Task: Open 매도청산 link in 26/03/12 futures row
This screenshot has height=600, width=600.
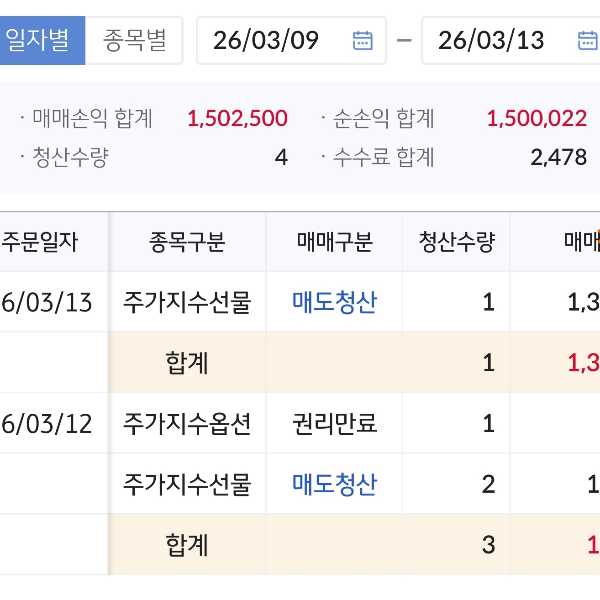Action: [334, 484]
